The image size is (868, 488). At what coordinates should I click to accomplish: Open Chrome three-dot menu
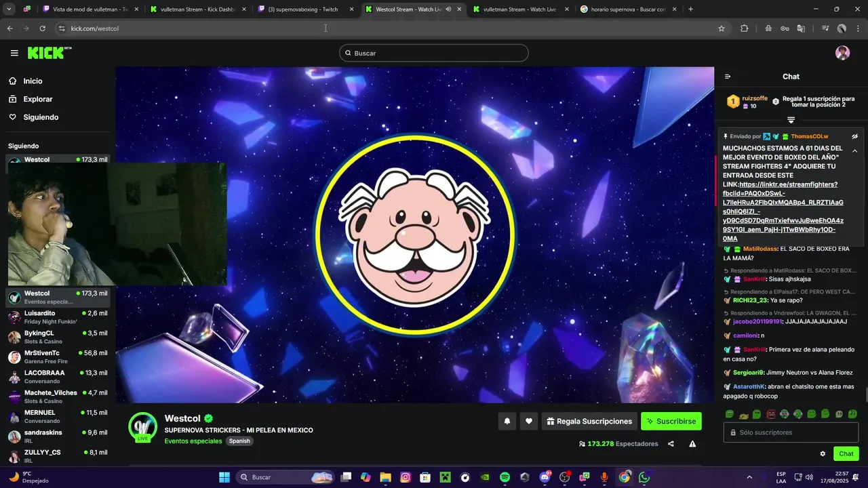click(x=858, y=28)
